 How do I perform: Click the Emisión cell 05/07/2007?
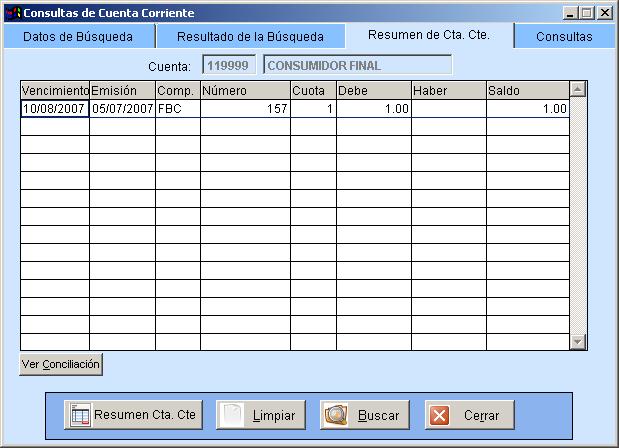pos(122,109)
